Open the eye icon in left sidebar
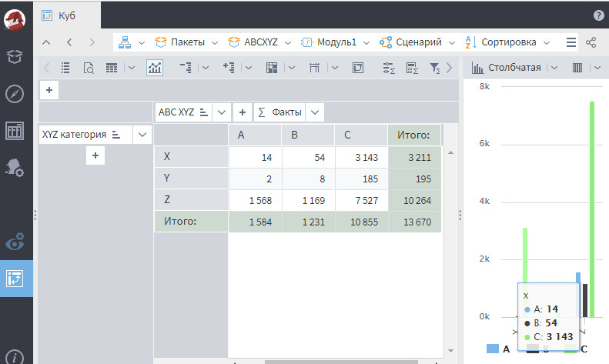The width and height of the screenshot is (609, 364). pyautogui.click(x=15, y=242)
